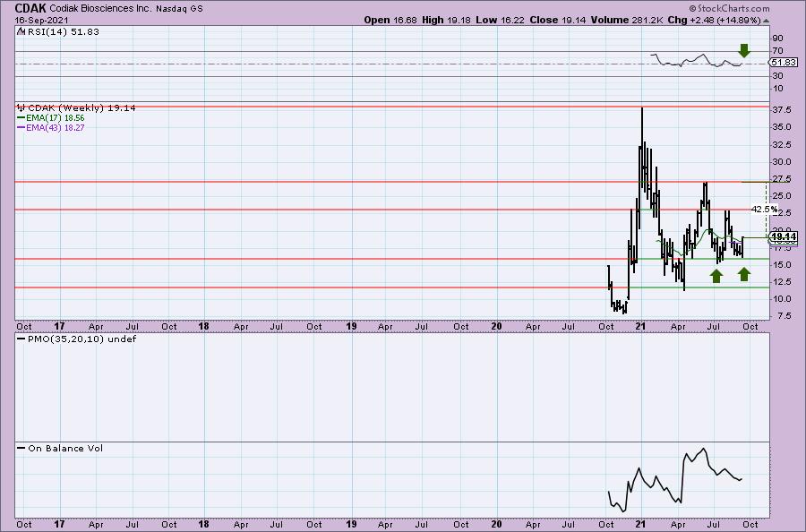Click the 18 year label under the price panel
Viewport: 806px width, 532px height.
(x=203, y=326)
